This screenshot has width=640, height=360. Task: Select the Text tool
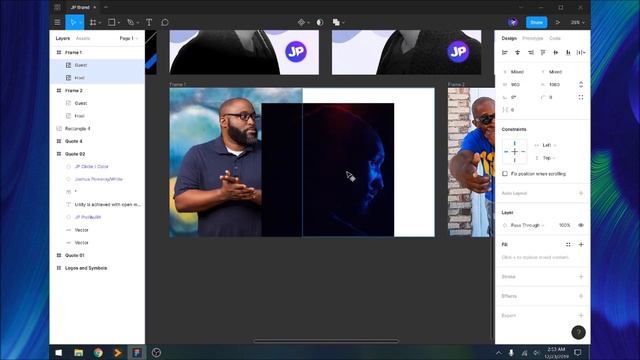149,22
